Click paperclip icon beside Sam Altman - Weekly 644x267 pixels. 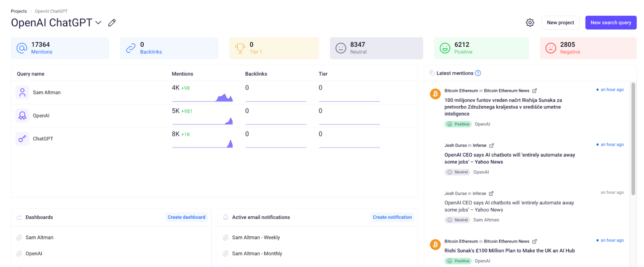click(x=226, y=238)
